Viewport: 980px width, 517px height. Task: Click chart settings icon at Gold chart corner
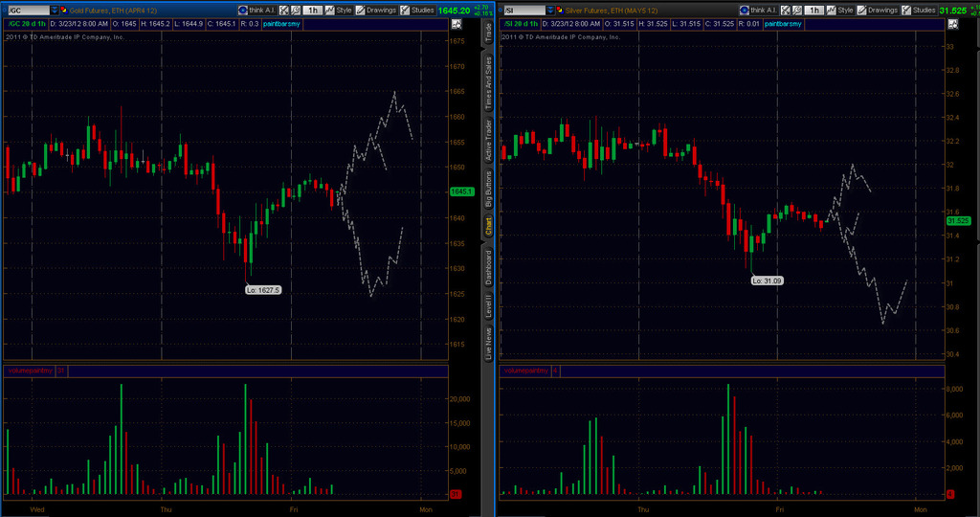[457, 24]
